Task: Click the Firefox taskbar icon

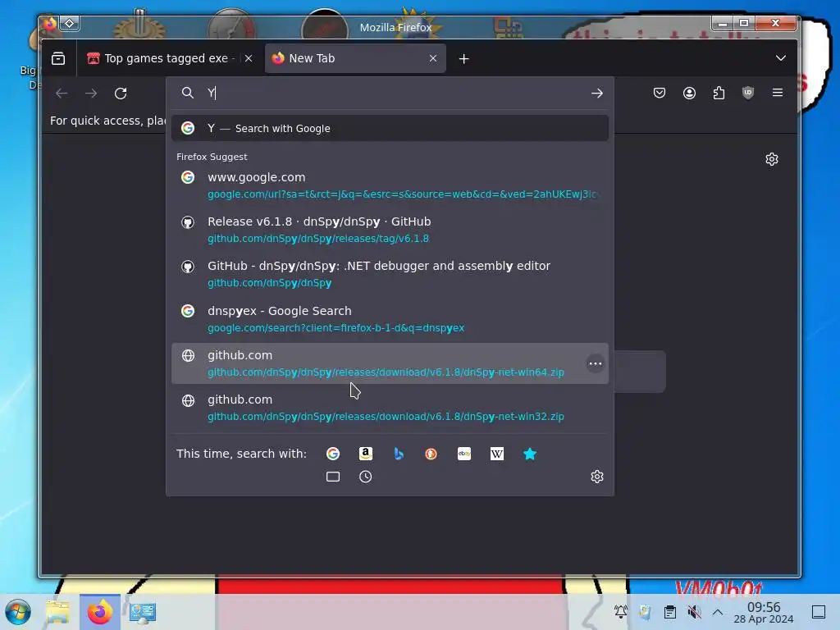Action: pos(99,612)
